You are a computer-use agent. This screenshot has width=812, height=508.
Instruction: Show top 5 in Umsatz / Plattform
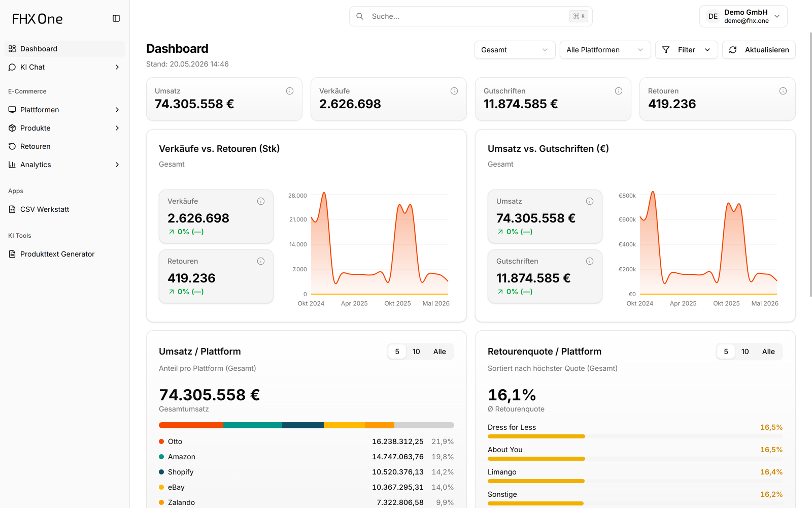coord(397,352)
